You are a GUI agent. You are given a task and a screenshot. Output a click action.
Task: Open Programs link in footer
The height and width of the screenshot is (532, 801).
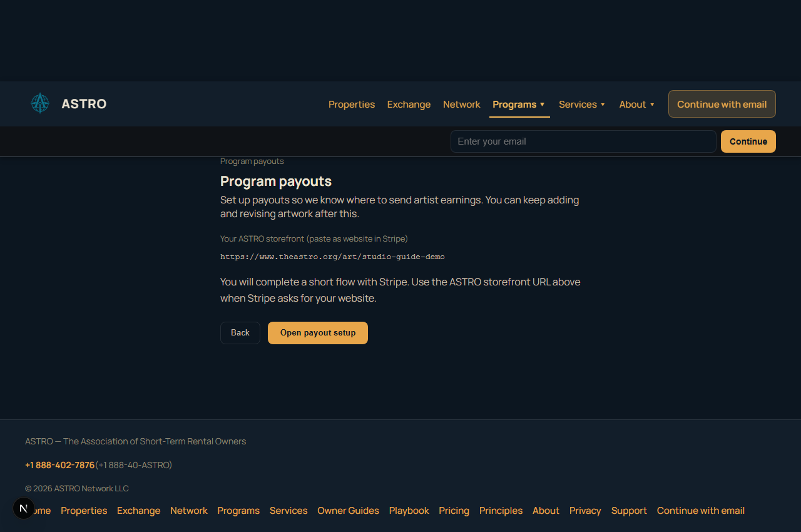[x=238, y=511]
